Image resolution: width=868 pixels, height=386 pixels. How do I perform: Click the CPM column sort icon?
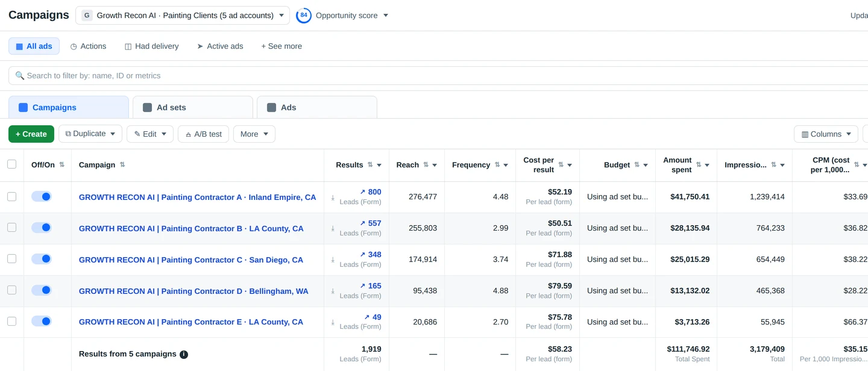pos(856,165)
